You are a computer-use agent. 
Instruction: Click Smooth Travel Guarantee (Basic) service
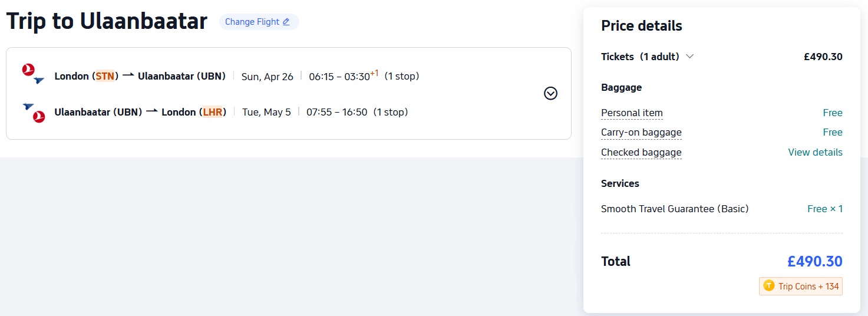click(675, 209)
